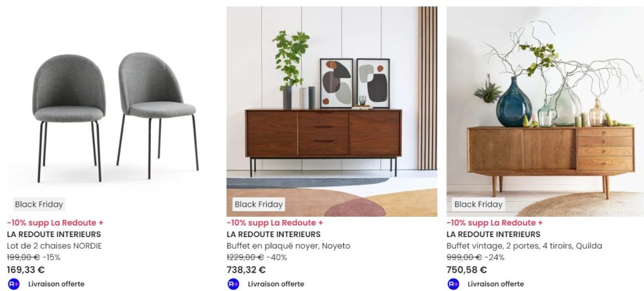
Task: Open the Noyeto walnut buffet product image
Action: coord(332,111)
